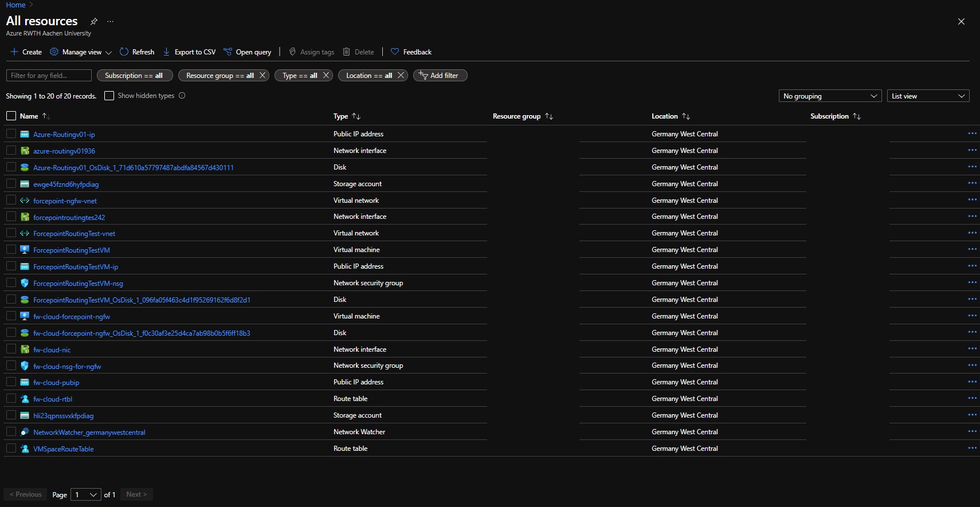
Task: Click the Next page button
Action: (137, 494)
